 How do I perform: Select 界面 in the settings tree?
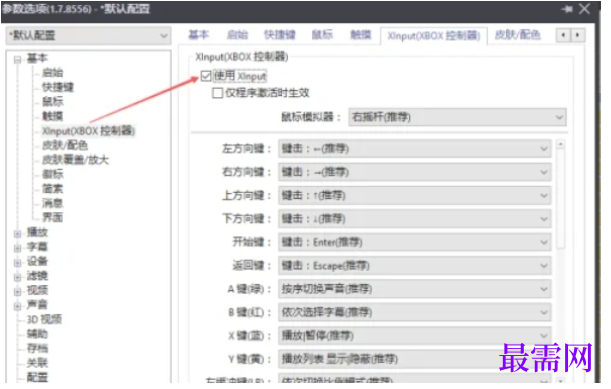click(53, 217)
